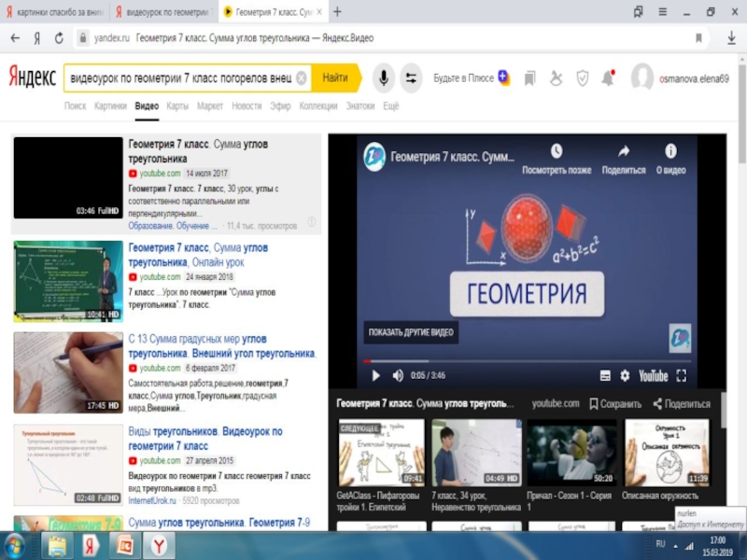This screenshot has width=747, height=560.
Task: Open the Новости tab
Action: point(247,105)
